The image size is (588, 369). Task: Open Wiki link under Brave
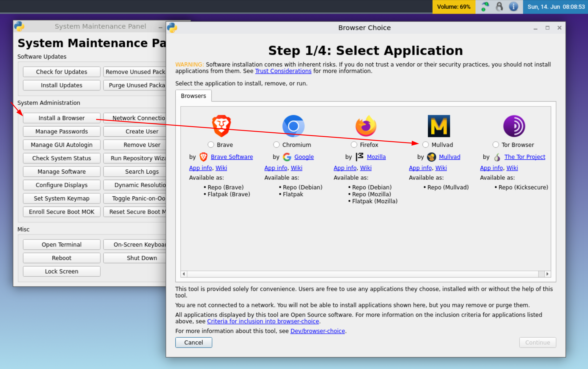(x=221, y=168)
